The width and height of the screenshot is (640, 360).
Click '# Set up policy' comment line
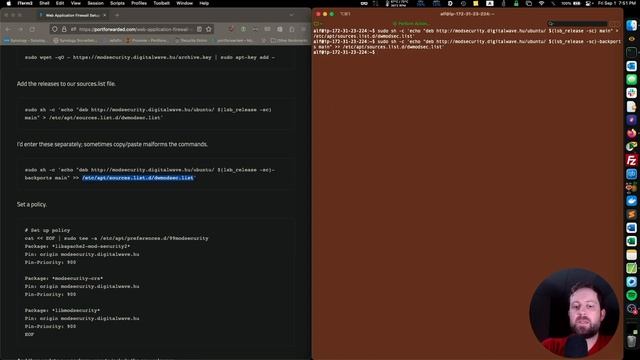tap(47, 230)
